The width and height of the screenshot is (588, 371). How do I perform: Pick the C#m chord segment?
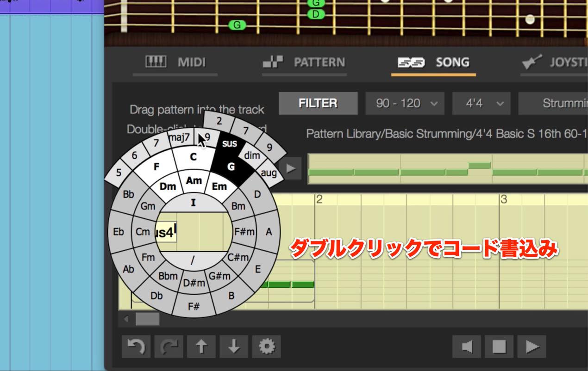click(238, 257)
